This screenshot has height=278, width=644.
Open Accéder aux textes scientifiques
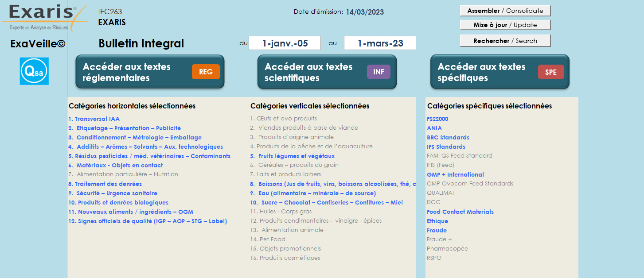click(x=327, y=72)
